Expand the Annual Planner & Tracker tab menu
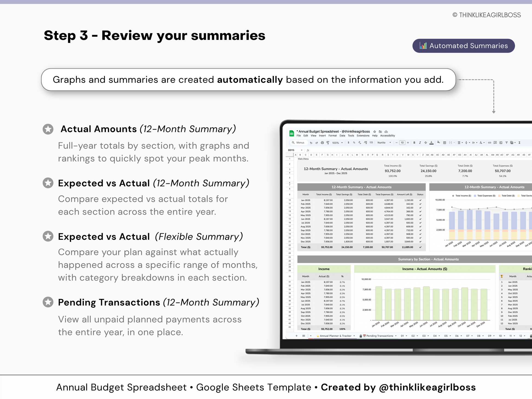This screenshot has height=399, width=532. [354, 336]
